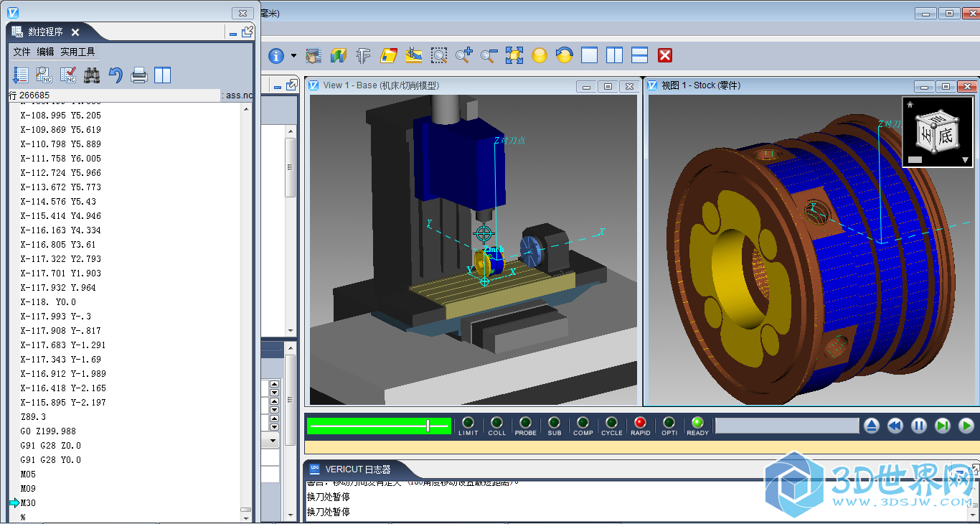980x524 pixels.
Task: Click the blue info icon in main toolbar
Action: point(276,55)
